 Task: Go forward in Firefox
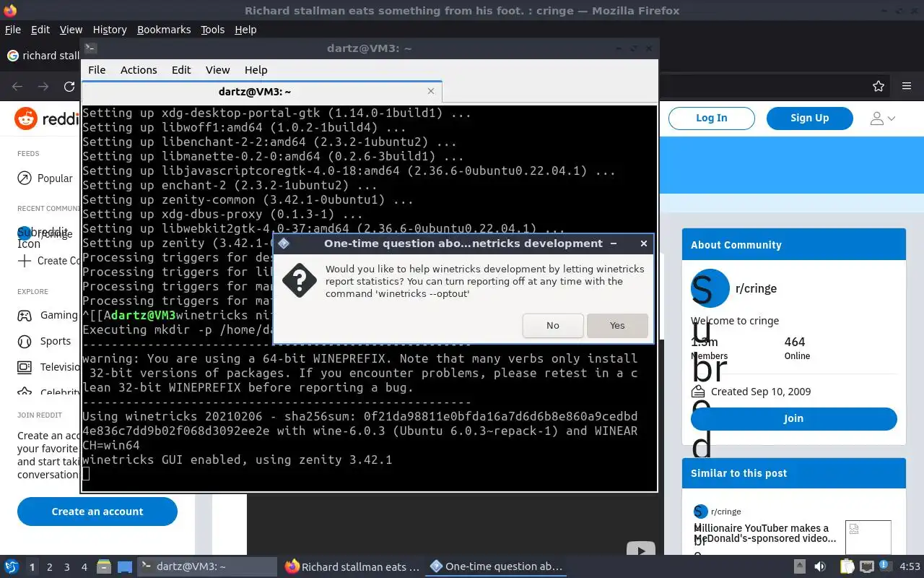[x=43, y=87]
